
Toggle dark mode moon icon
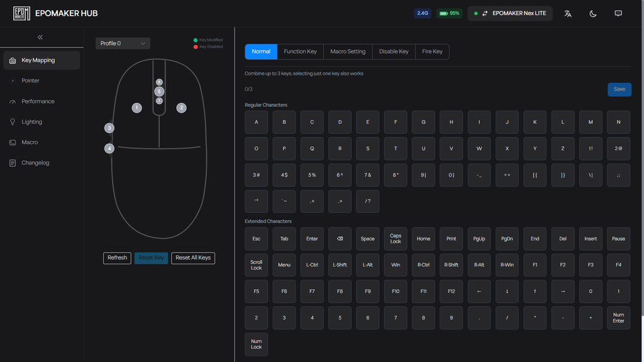click(592, 14)
